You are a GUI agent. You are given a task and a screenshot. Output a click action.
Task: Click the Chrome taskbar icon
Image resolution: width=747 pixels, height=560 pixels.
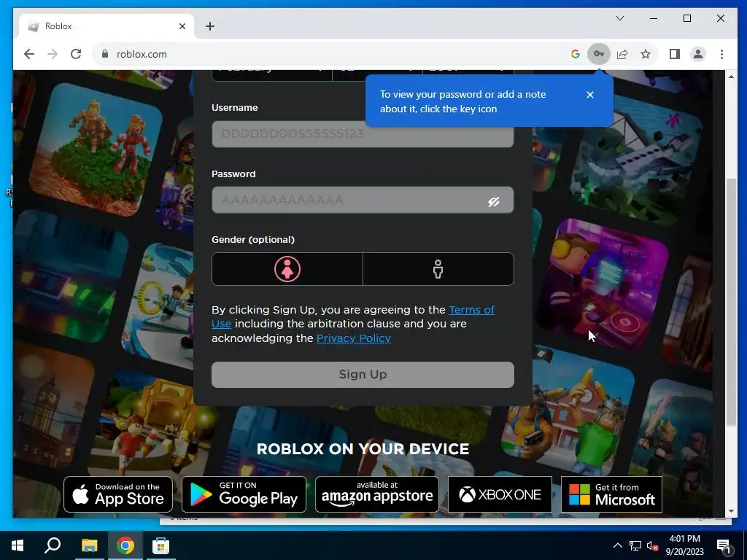(125, 545)
